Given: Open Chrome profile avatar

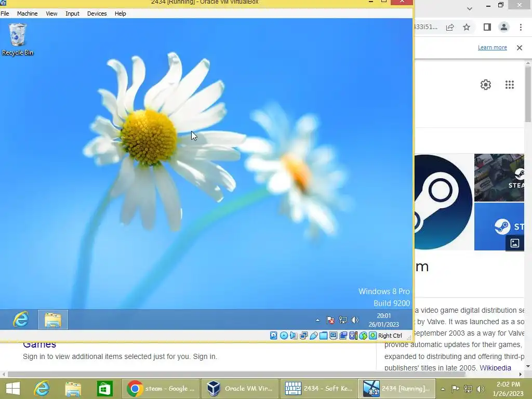Looking at the screenshot, I should 504,27.
